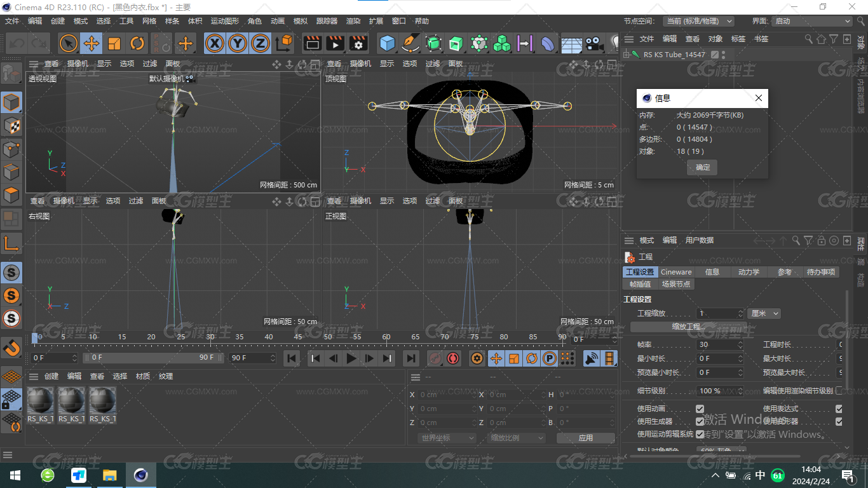Open 渲染 menu in menu bar

(353, 21)
